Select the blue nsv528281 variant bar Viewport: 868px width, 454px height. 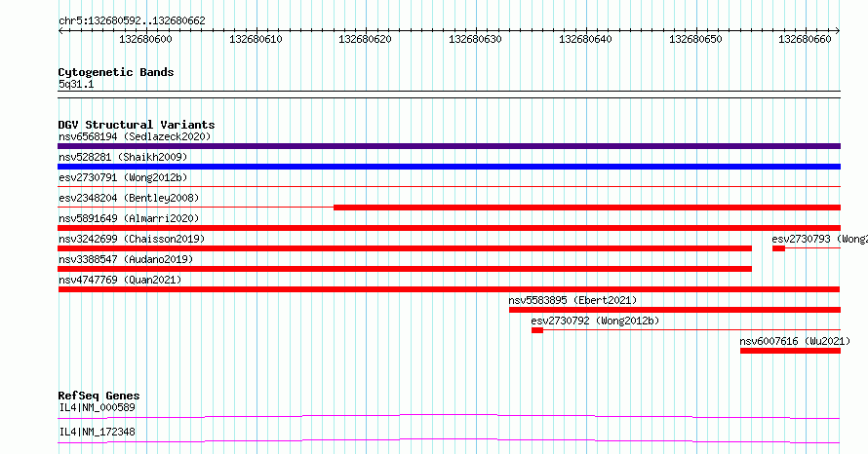pyautogui.click(x=449, y=167)
